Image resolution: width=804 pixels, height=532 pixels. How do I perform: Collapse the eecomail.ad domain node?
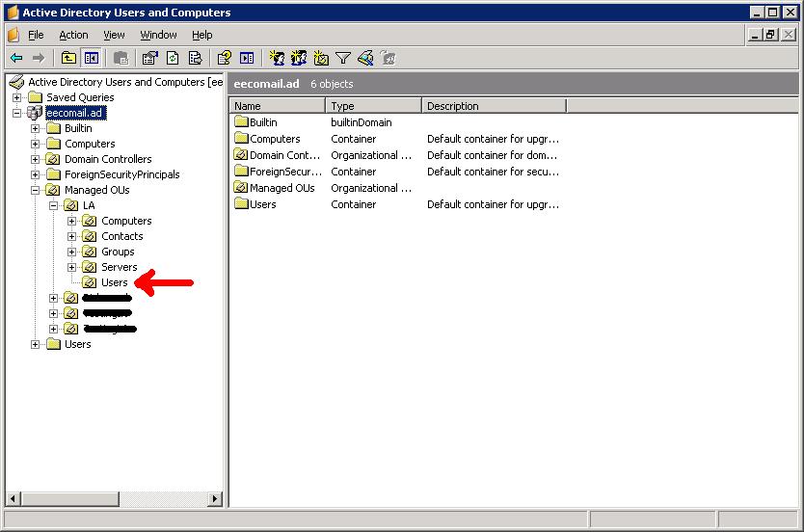click(x=17, y=113)
